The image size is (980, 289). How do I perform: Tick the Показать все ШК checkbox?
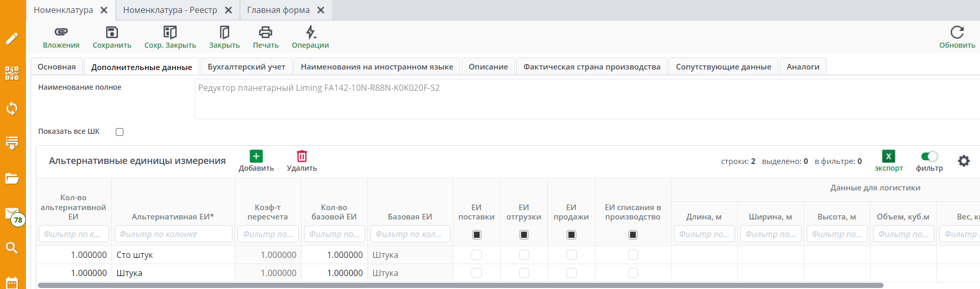pos(120,132)
